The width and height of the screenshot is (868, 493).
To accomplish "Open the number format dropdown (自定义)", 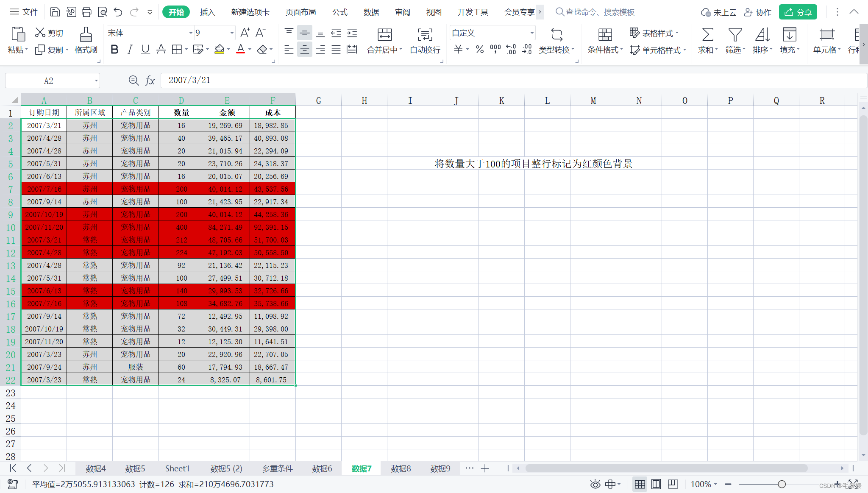I will pyautogui.click(x=531, y=33).
